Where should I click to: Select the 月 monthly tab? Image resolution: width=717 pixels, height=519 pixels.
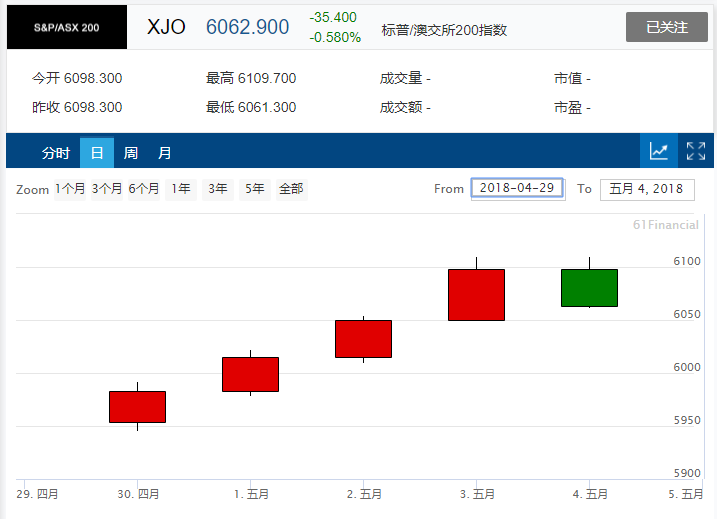tap(164, 153)
